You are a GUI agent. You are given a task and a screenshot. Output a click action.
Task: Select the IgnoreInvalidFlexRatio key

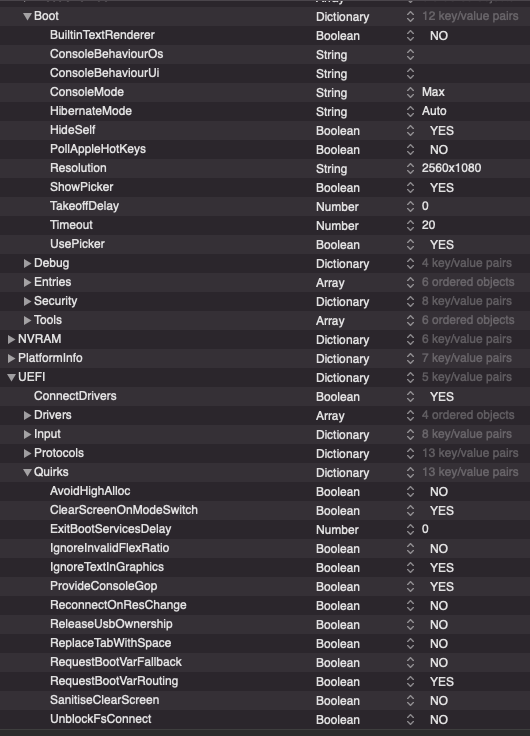tap(109, 548)
